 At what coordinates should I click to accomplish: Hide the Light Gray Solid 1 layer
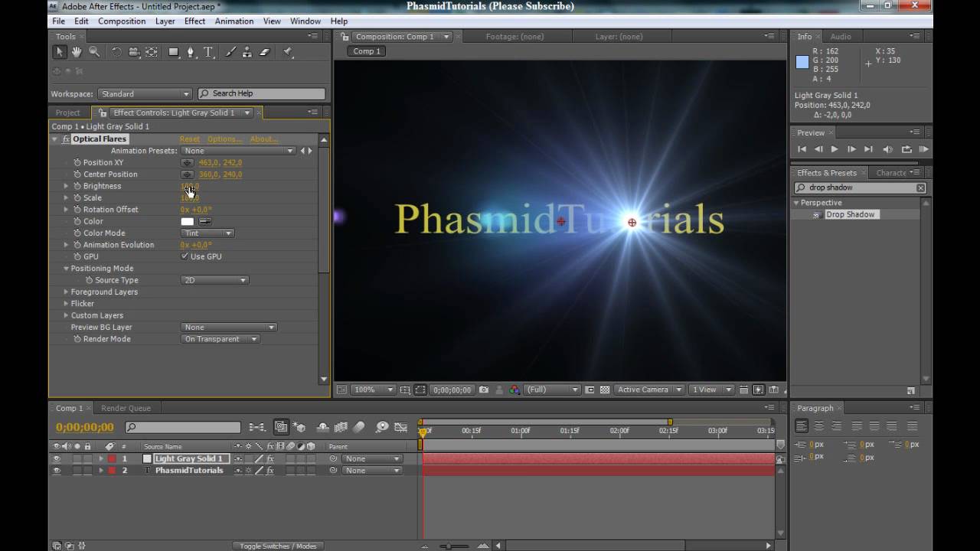[x=56, y=459]
